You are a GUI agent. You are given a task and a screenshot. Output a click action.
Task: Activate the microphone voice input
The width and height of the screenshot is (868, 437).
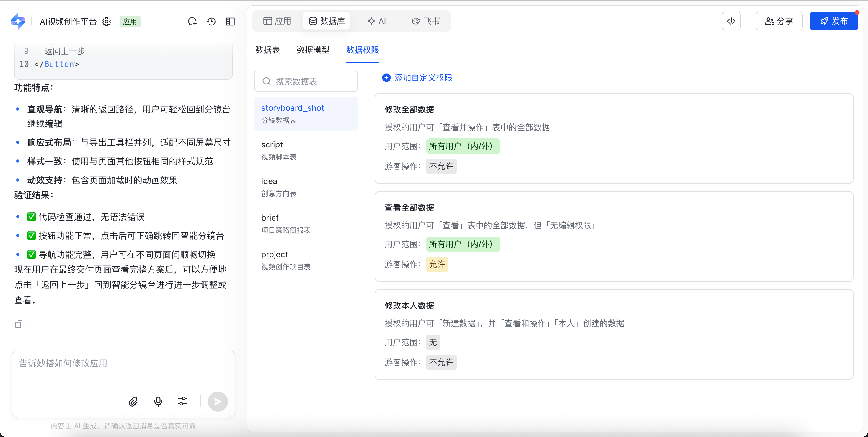tap(158, 401)
